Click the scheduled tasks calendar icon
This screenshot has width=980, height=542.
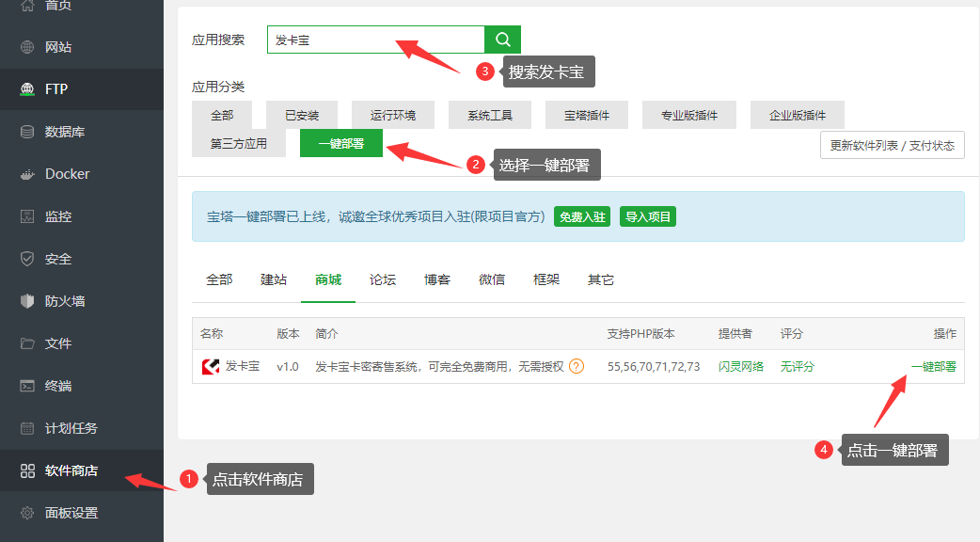pyautogui.click(x=27, y=428)
